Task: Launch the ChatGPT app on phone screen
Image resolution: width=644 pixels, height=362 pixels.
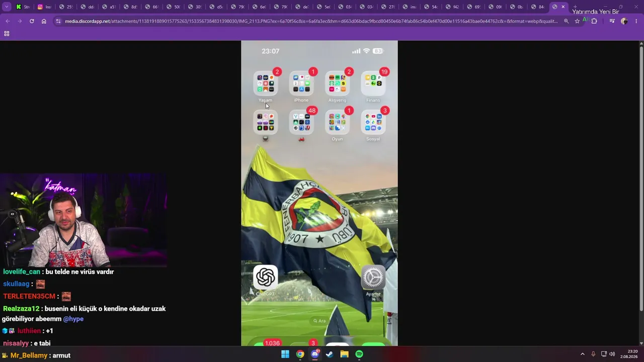Action: coord(266,278)
